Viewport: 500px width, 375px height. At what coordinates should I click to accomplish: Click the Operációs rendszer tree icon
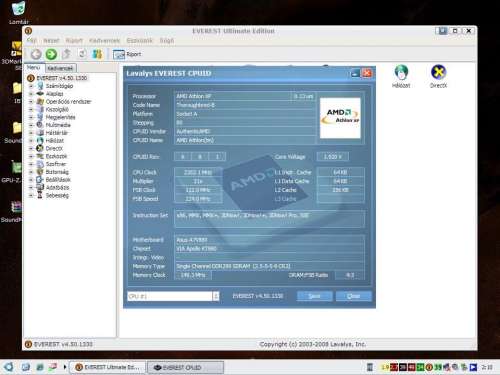[x=40, y=101]
